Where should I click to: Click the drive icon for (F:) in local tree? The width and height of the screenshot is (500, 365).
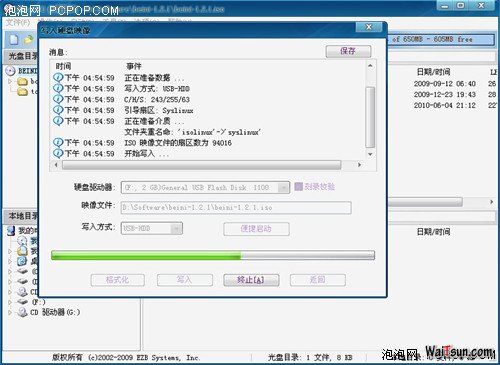22,302
